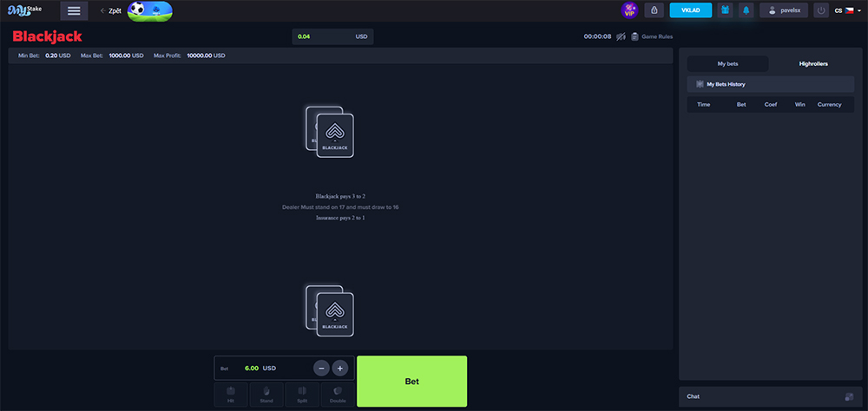Open the gift bonuses icon
This screenshot has width=868, height=411.
pyautogui.click(x=725, y=10)
